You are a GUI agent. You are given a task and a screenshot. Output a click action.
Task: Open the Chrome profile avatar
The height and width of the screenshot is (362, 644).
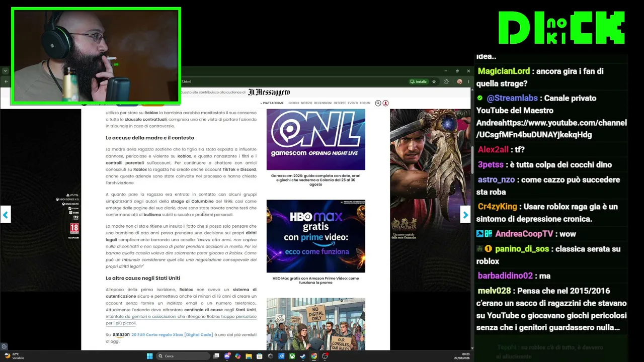(x=459, y=81)
